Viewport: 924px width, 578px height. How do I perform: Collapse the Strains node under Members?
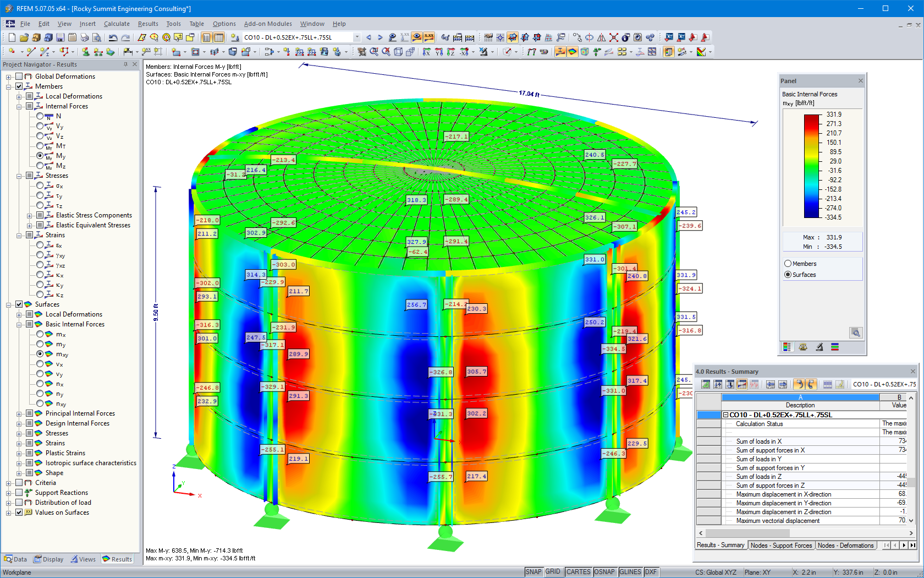19,235
